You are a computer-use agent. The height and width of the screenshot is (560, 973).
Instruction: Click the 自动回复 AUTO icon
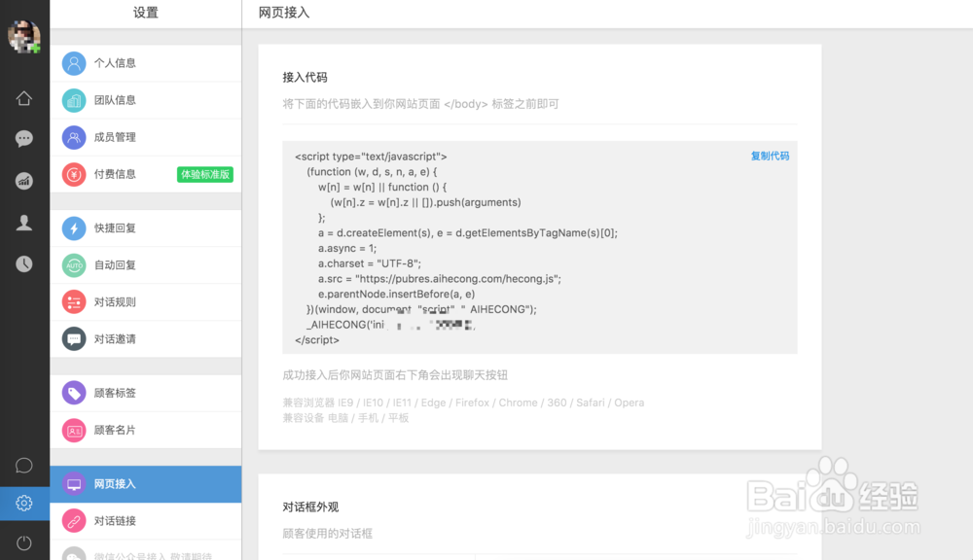[74, 265]
